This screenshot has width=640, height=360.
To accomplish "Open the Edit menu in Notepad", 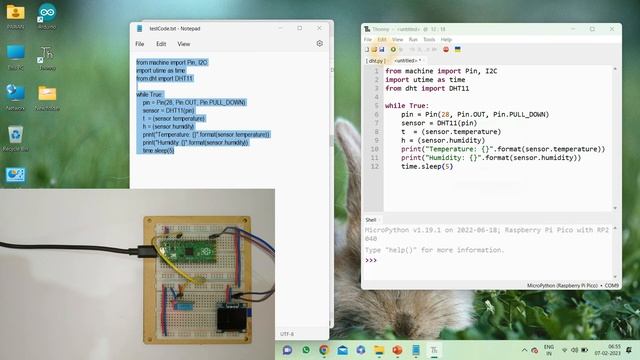I will coord(161,44).
